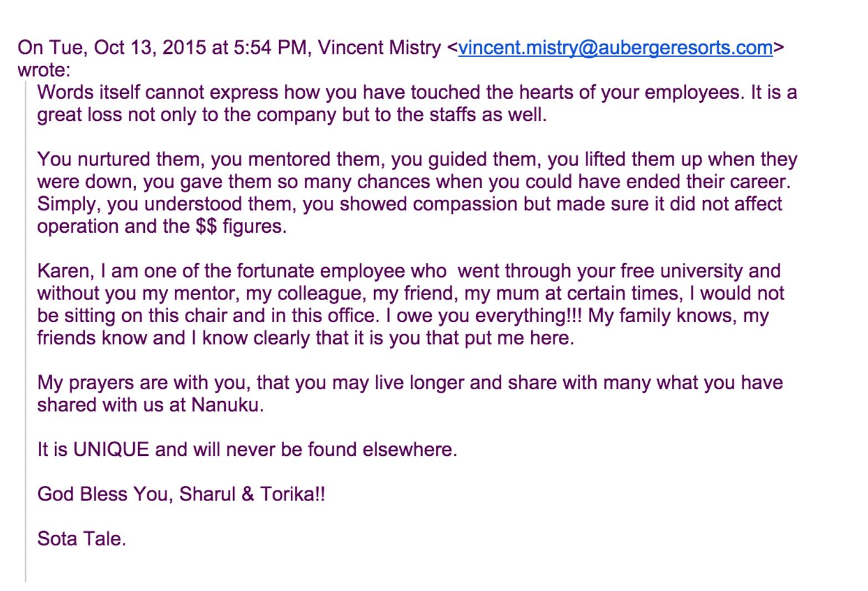Click the line starting "were down, you gave them"

pyautogui.click(x=413, y=182)
